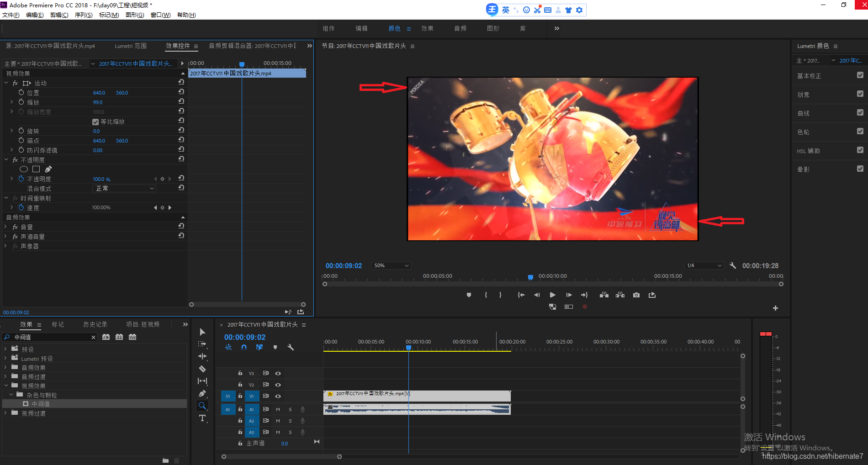
Task: Click the Lift button
Action: [x=604, y=295]
